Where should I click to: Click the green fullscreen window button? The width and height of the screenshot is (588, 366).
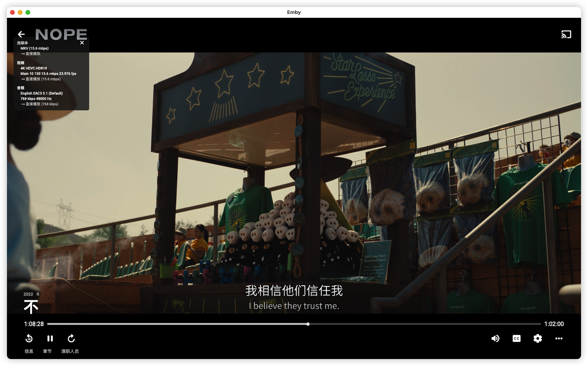click(x=28, y=12)
